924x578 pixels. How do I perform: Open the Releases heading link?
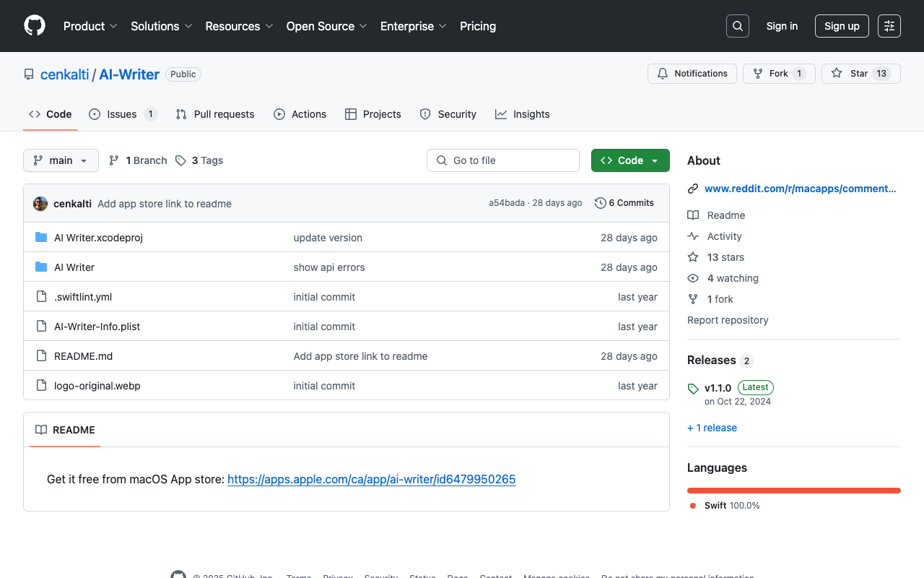(712, 360)
